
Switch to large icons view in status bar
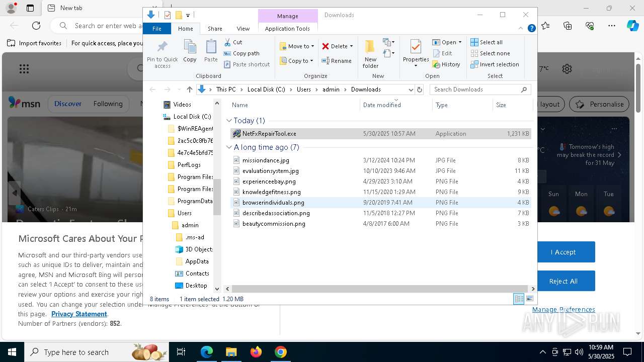[x=529, y=299]
